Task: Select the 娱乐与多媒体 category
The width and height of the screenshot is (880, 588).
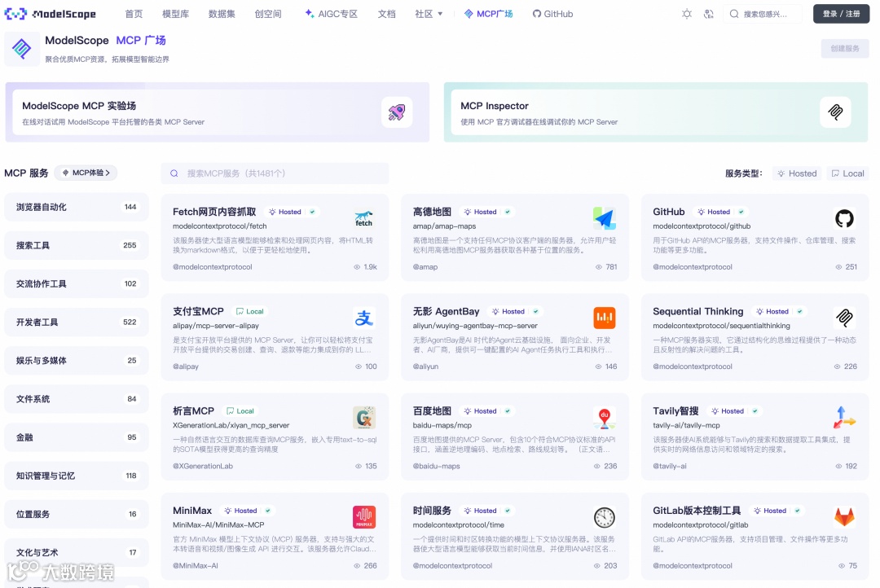Action: tap(77, 361)
